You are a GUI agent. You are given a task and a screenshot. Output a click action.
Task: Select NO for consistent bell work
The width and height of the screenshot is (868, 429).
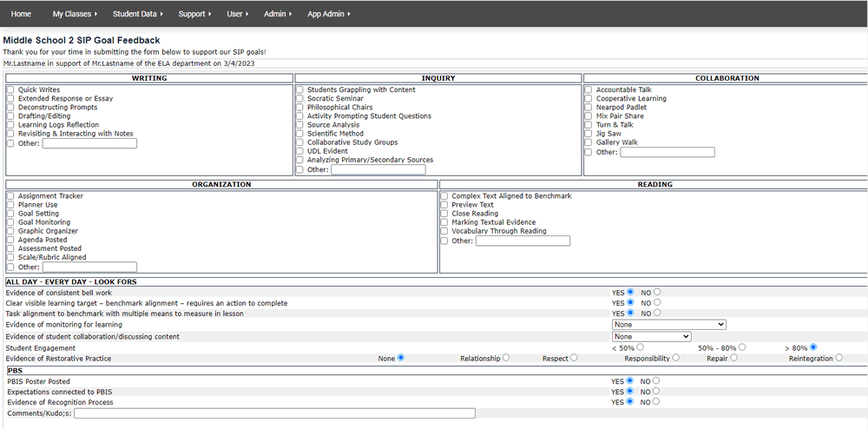click(656, 292)
